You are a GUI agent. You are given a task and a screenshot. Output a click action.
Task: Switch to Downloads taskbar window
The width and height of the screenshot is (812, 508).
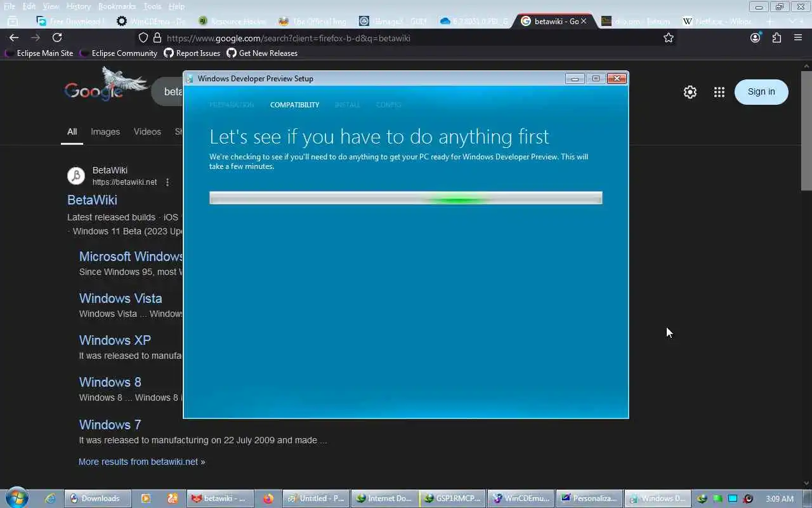point(98,498)
